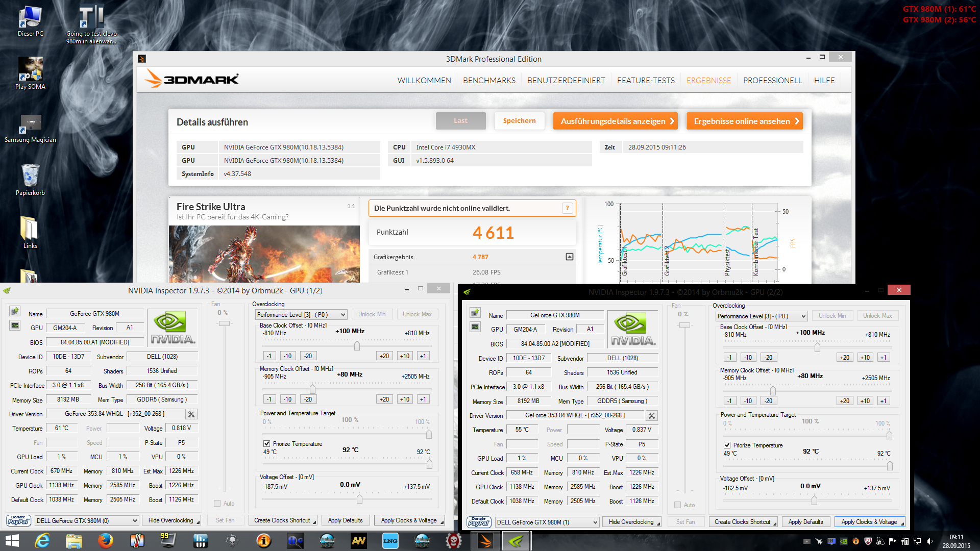Viewport: 980px width, 551px height.
Task: Collapse overclocking via Hide Overclocking in GPU (2/2)
Action: pos(633,522)
